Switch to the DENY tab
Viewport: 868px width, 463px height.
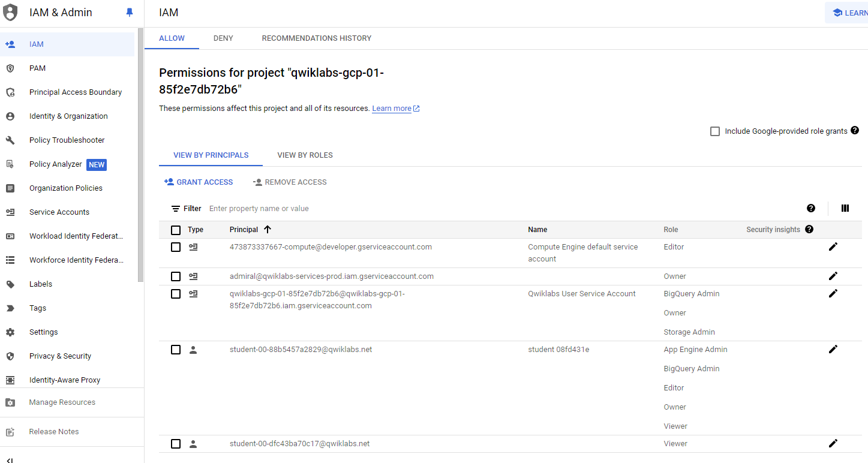(x=223, y=38)
